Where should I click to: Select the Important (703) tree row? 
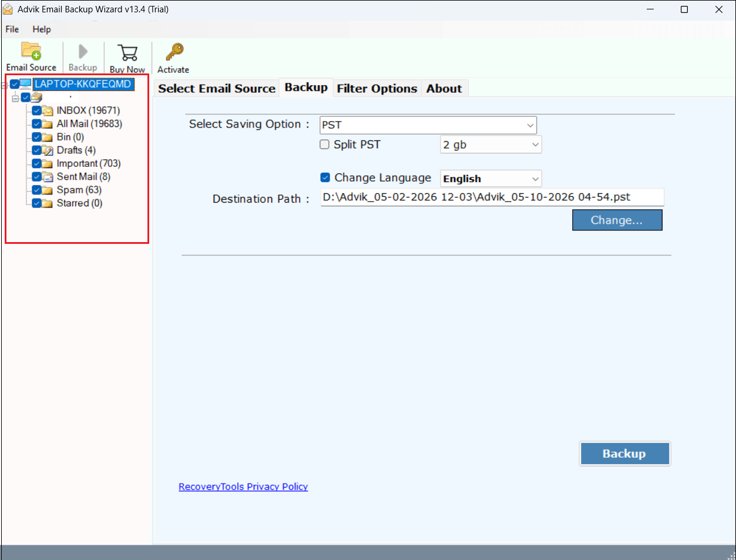(89, 163)
